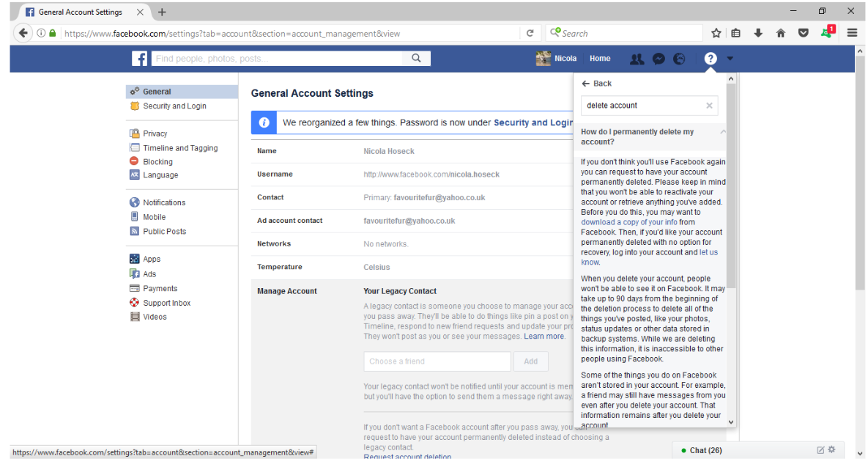
Task: Click the page scrollbar up arrow
Action: 860,51
